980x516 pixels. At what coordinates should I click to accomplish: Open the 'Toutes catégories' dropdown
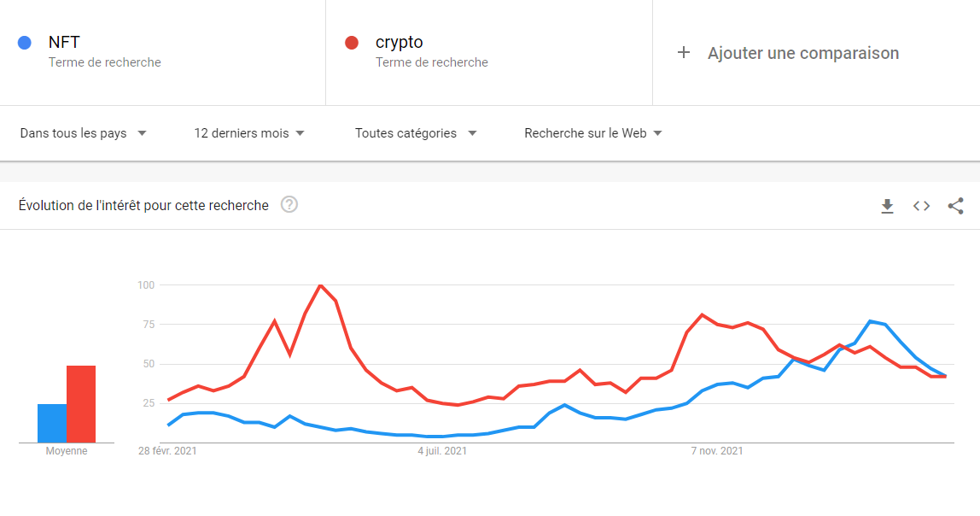tap(415, 133)
